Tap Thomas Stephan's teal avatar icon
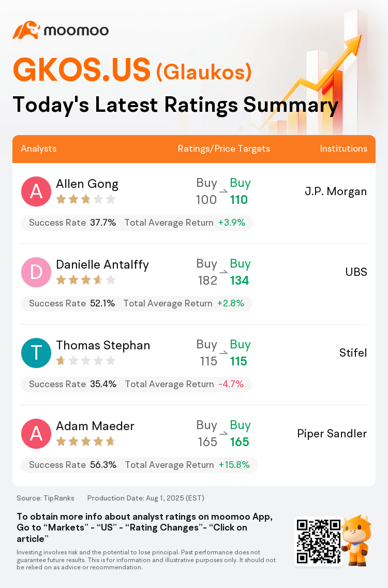The image size is (388, 588). click(x=36, y=353)
